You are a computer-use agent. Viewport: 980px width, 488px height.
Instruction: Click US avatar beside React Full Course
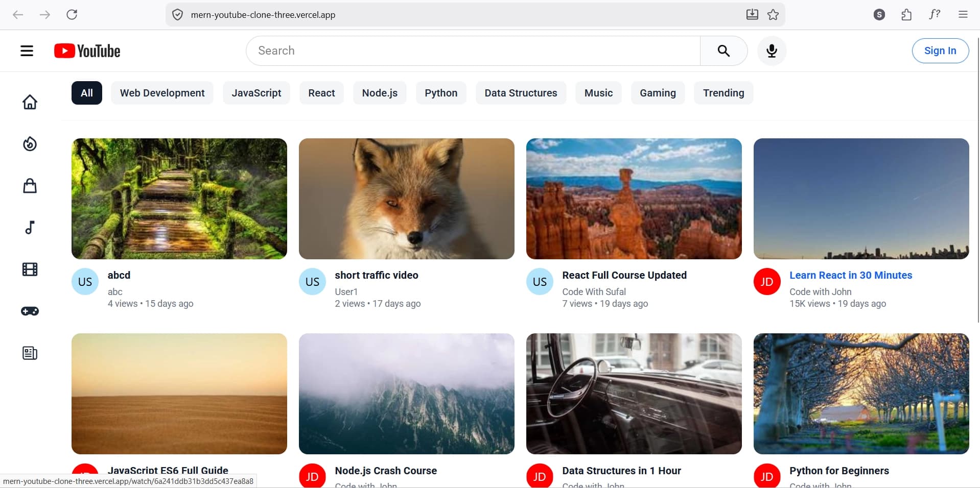tap(540, 282)
